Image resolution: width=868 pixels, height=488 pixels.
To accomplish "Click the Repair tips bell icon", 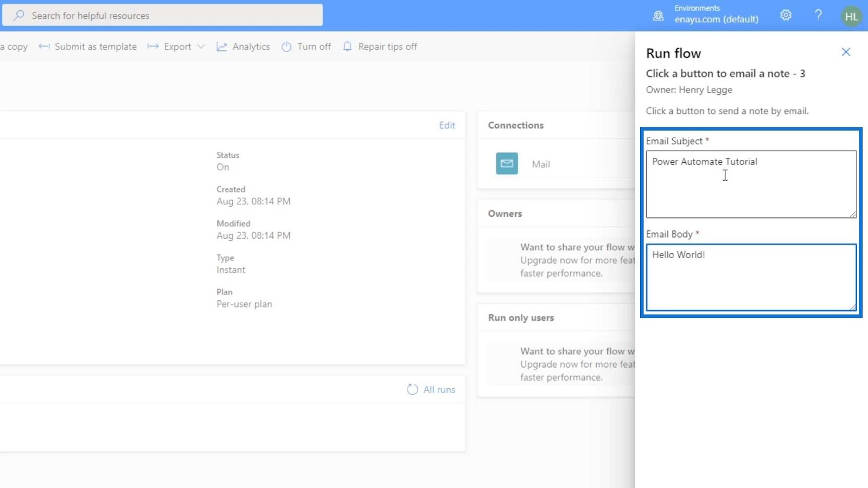I will pyautogui.click(x=347, y=47).
